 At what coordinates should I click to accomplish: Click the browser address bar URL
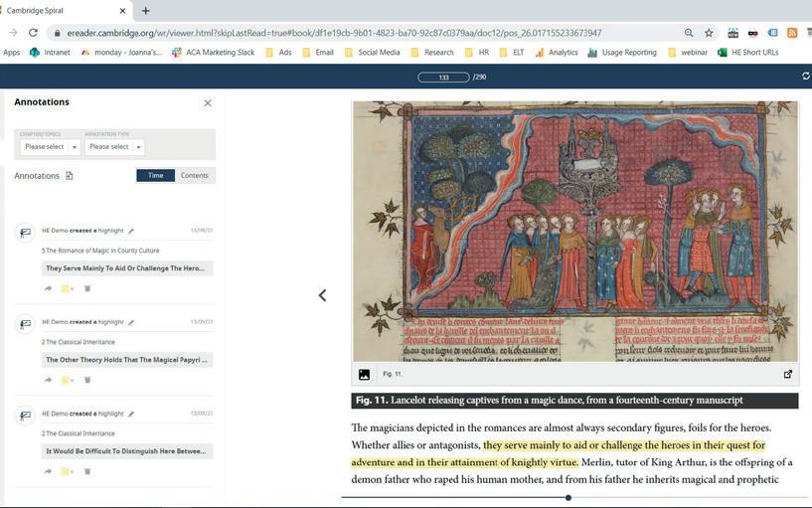coord(334,33)
